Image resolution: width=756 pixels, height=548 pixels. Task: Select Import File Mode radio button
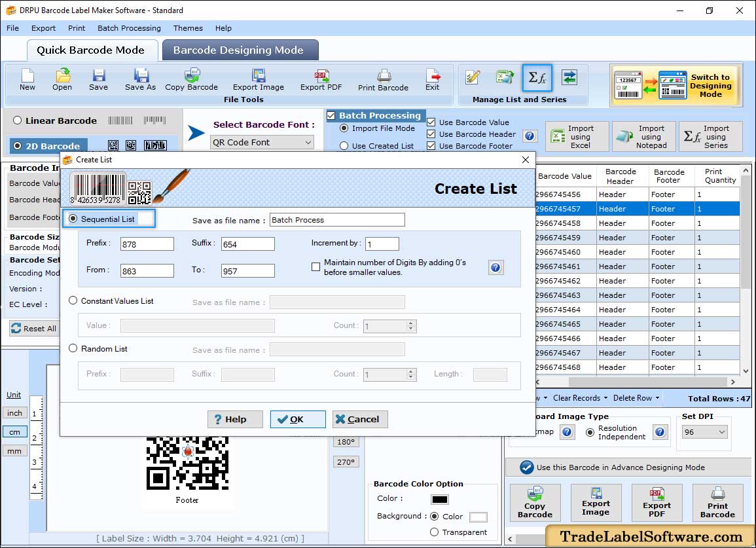[344, 128]
